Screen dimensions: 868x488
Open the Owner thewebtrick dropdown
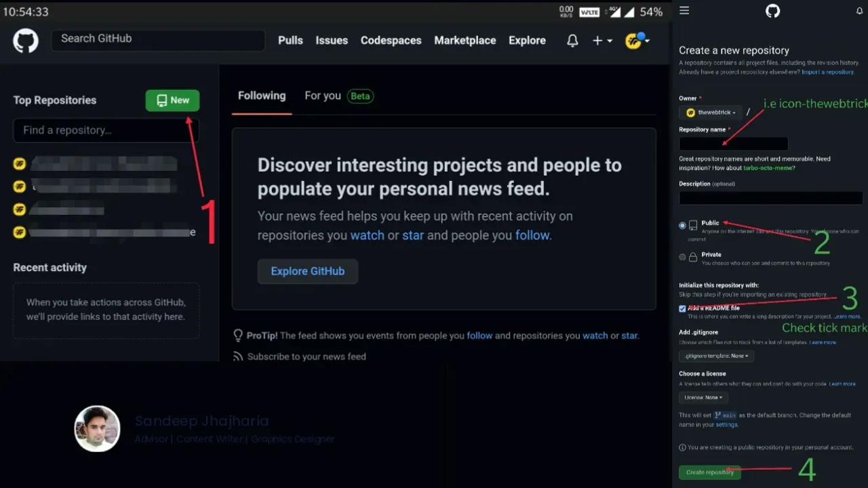coord(710,113)
